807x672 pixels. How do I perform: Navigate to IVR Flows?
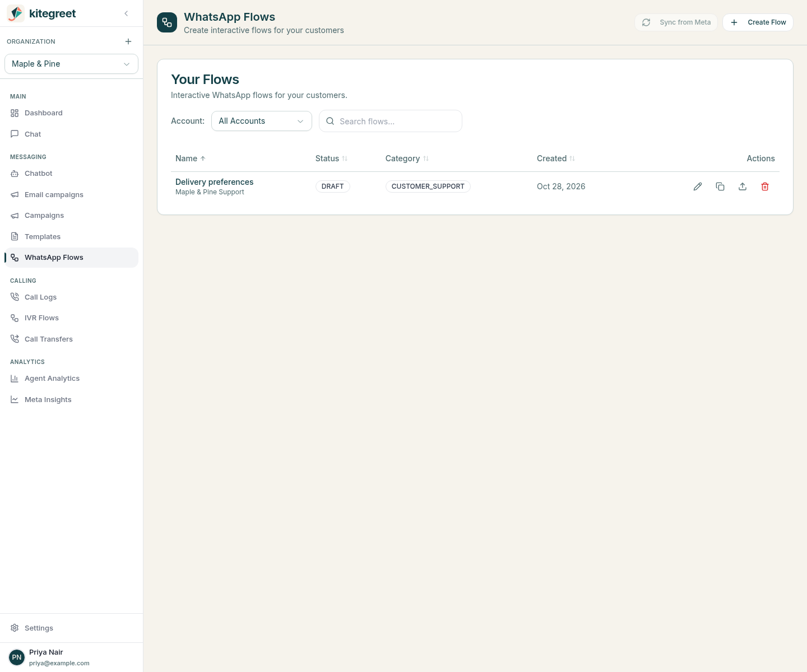[x=71, y=318]
